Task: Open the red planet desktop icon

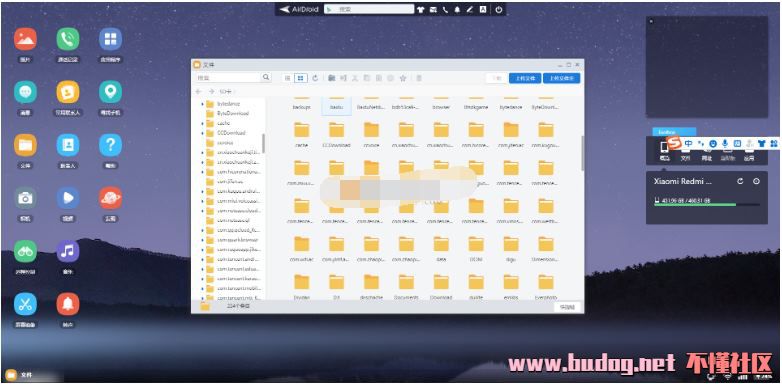Action: 110,198
